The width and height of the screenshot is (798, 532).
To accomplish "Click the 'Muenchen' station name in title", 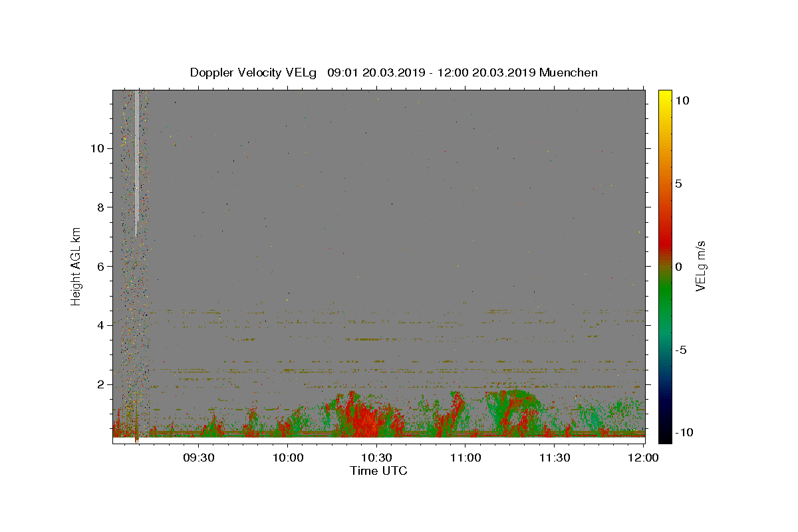I will point(569,72).
